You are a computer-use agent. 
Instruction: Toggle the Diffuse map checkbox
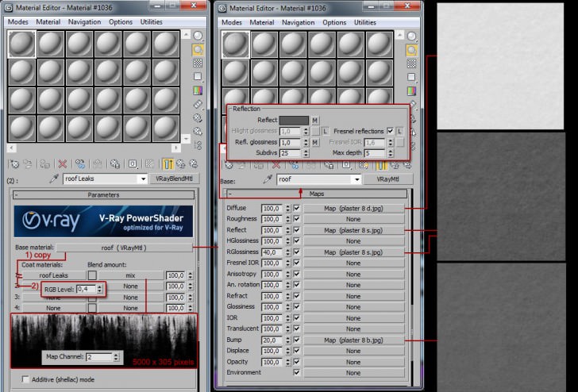[296, 208]
